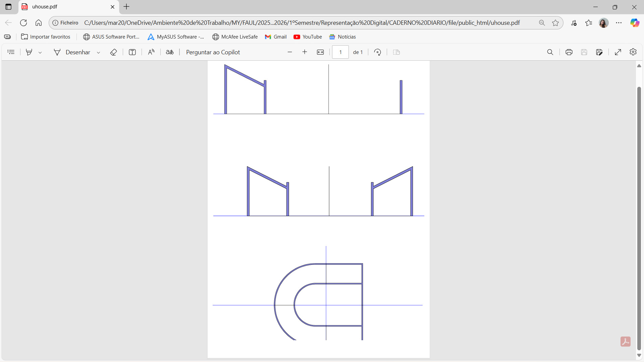Viewport: 644px width, 362px height.
Task: Rotate the PDF page
Action: [377, 52]
